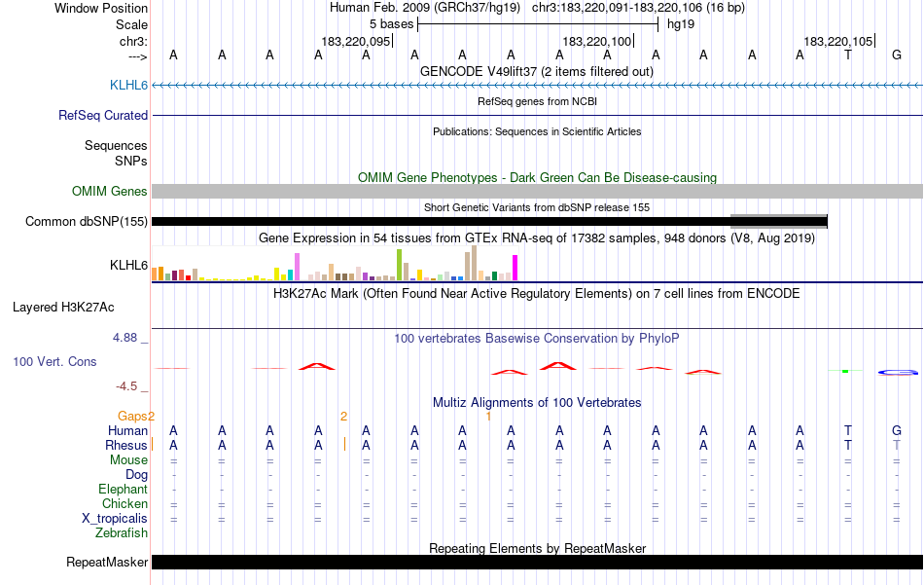This screenshot has width=924, height=585.
Task: Click the -4.5 PhyloP lower scale value
Action: (x=126, y=386)
